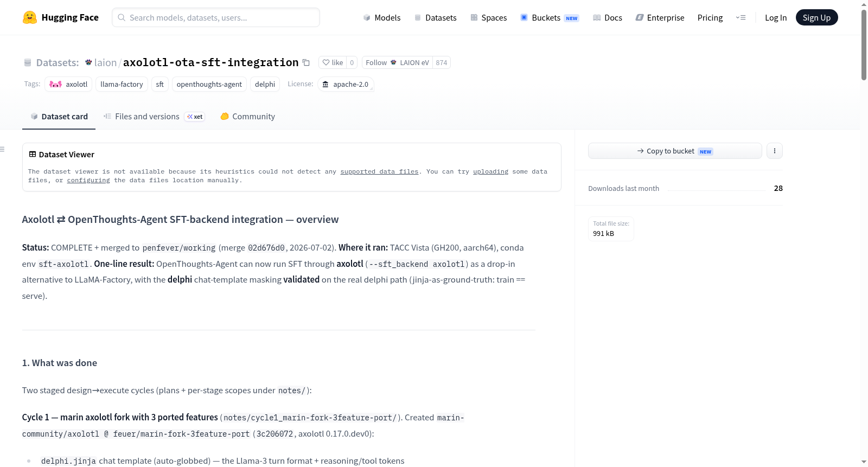This screenshot has height=467, width=868.
Task: Click the axolotl tag with pink icon
Action: (68, 84)
